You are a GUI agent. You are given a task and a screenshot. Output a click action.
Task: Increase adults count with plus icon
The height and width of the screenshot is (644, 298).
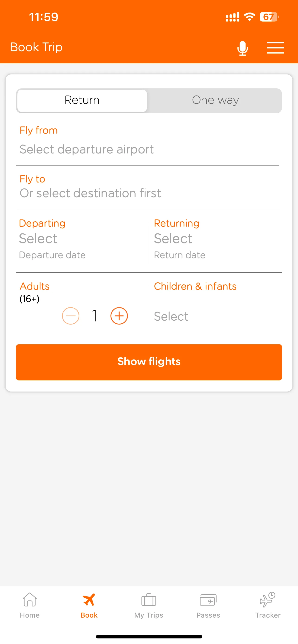119,316
